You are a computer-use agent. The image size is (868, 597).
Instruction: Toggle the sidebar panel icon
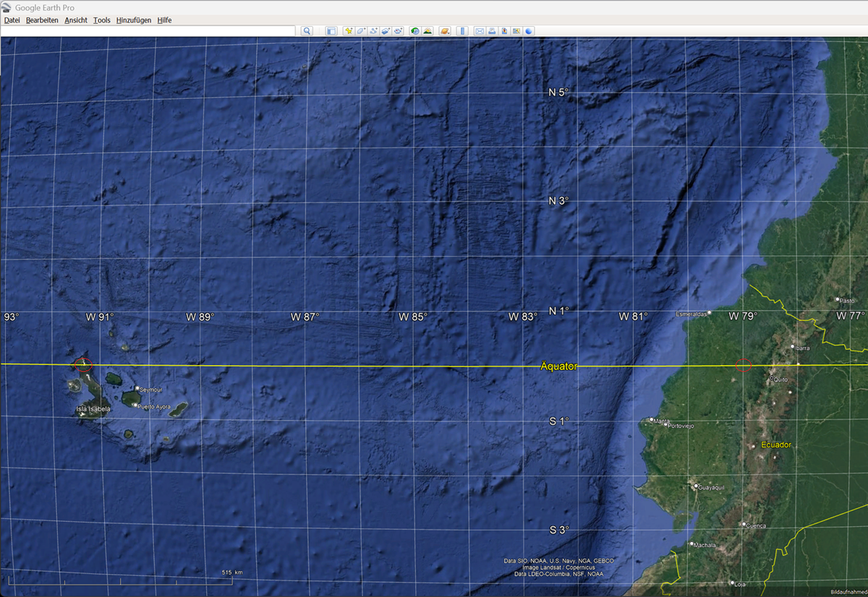pyautogui.click(x=331, y=31)
